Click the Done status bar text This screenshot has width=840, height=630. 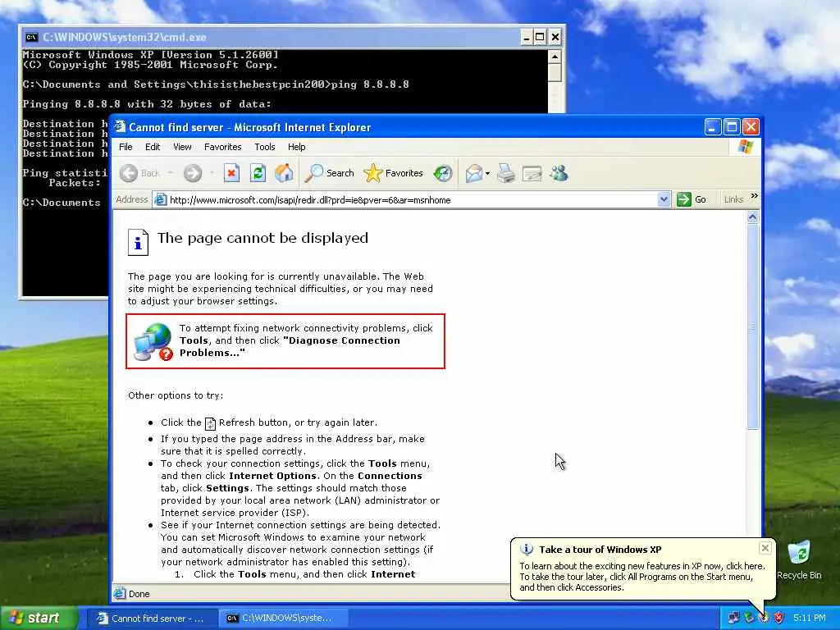(139, 594)
